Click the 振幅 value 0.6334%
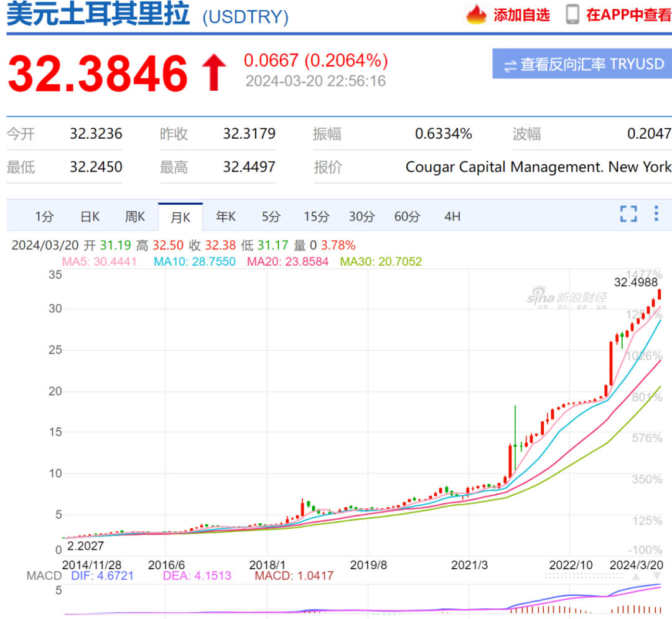The image size is (672, 619). click(444, 134)
